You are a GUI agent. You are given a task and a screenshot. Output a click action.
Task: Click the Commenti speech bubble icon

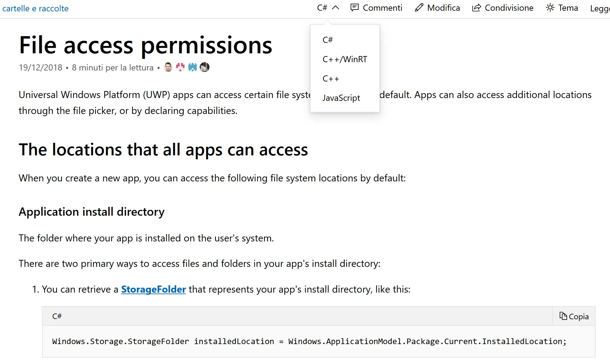pyautogui.click(x=355, y=8)
